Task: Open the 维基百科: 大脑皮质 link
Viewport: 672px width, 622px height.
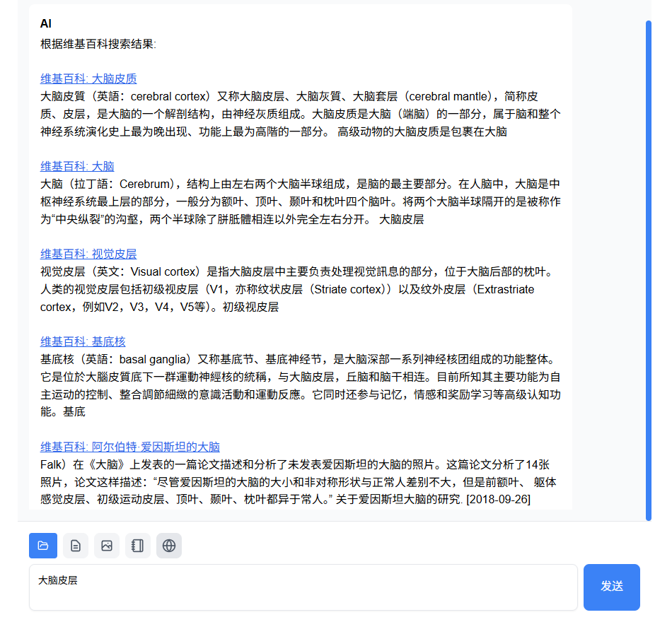Action: click(88, 78)
